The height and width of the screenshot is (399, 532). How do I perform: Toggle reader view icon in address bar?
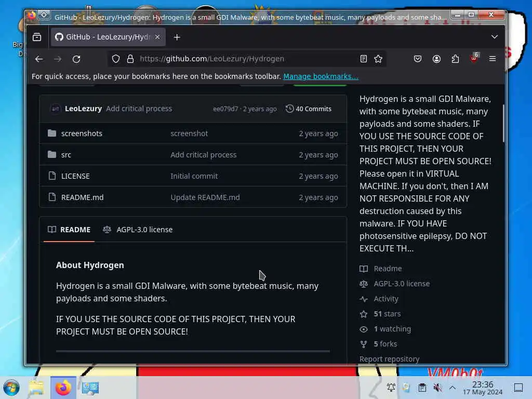point(363,59)
